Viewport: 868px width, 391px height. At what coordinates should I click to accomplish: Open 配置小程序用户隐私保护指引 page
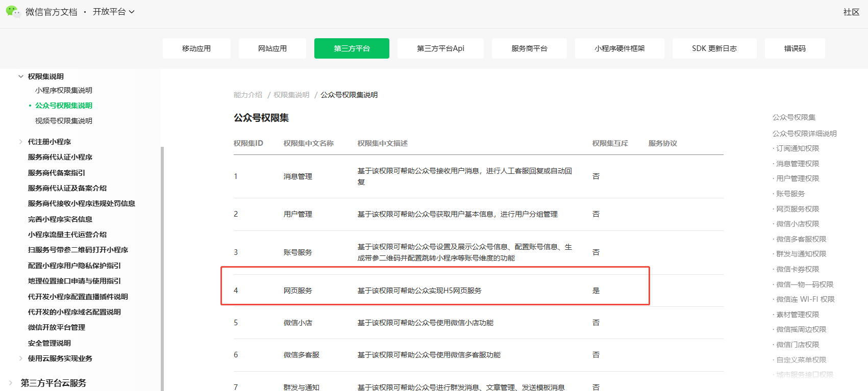point(75,266)
